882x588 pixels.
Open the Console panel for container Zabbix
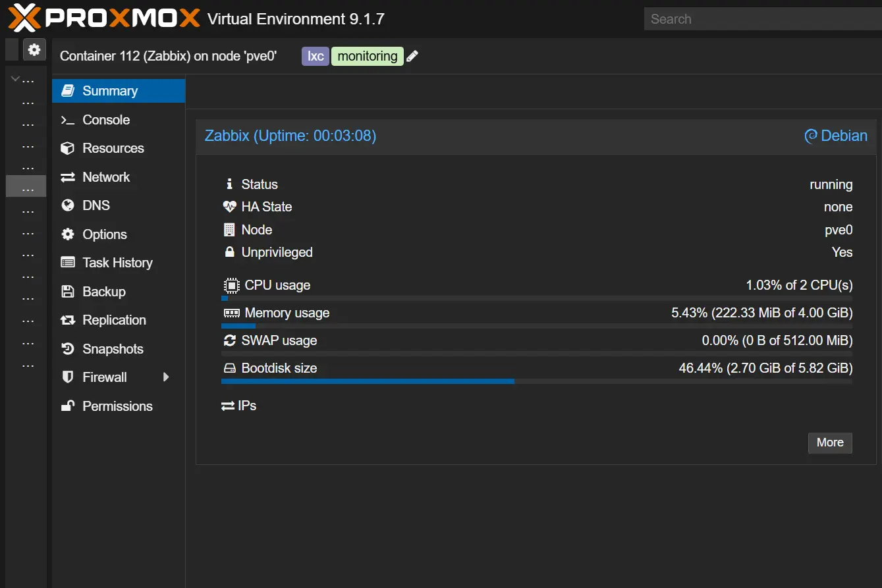(x=105, y=120)
